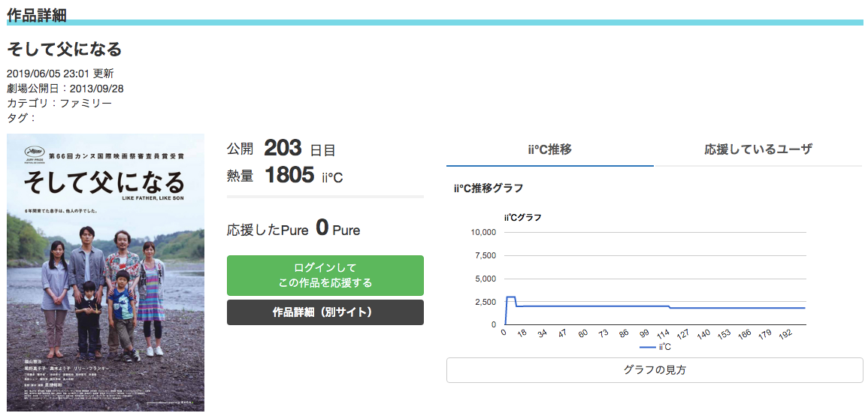Viewport: 868px width, 419px height.
Task: Click the 1805 heat value
Action: click(289, 175)
